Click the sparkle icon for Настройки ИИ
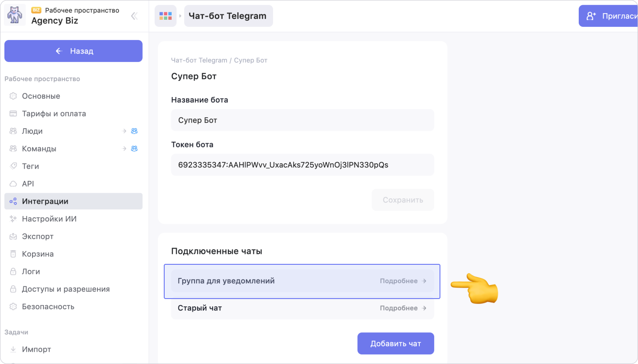Screen dimensions: 638x364 coord(13,219)
